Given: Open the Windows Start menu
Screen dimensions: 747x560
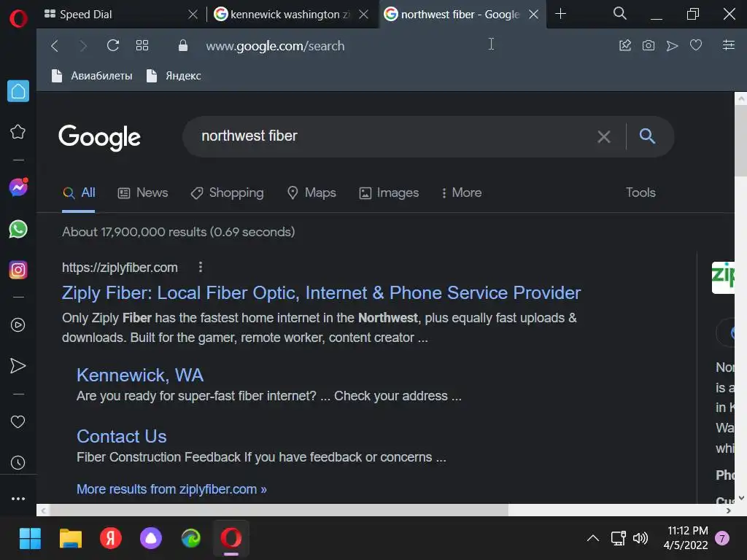Looking at the screenshot, I should click(x=30, y=539).
